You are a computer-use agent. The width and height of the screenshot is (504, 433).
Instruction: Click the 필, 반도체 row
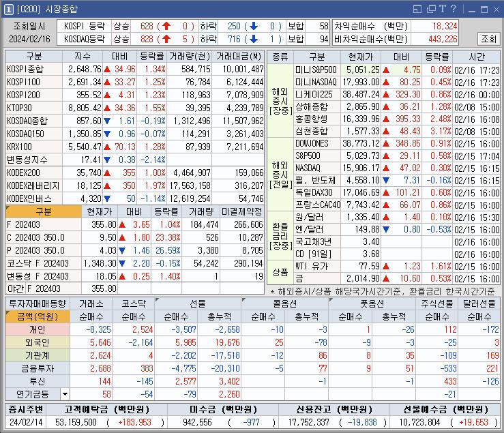(397, 180)
